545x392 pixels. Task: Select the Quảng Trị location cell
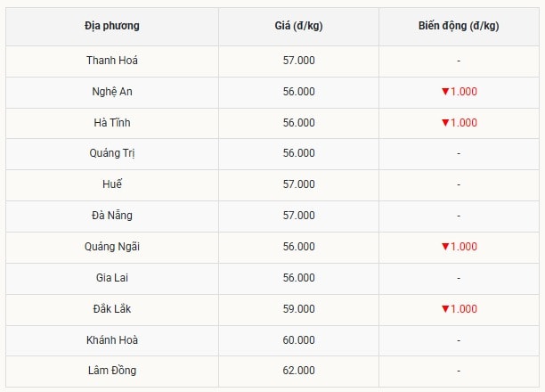(112, 153)
